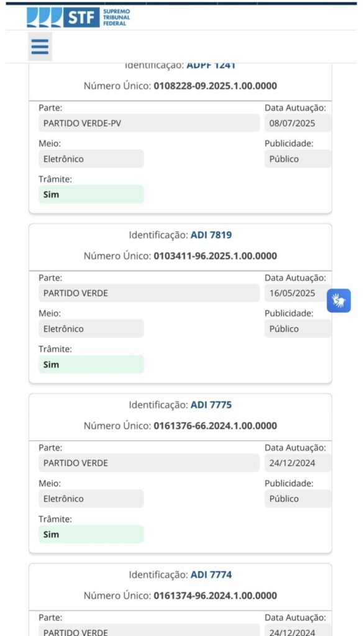The height and width of the screenshot is (636, 364).
Task: Click the PARTIDO VERDE field in ADI 7775 card
Action: 149,463
